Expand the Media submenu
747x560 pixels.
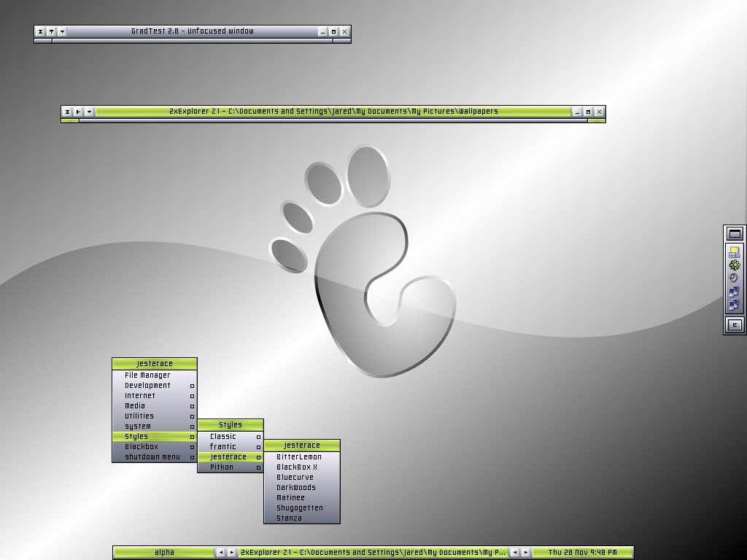click(155, 406)
